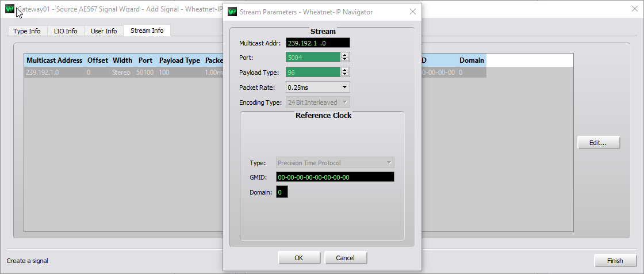Increase the Port value with up arrow
Viewport: 644px width, 274px height.
(345, 55)
